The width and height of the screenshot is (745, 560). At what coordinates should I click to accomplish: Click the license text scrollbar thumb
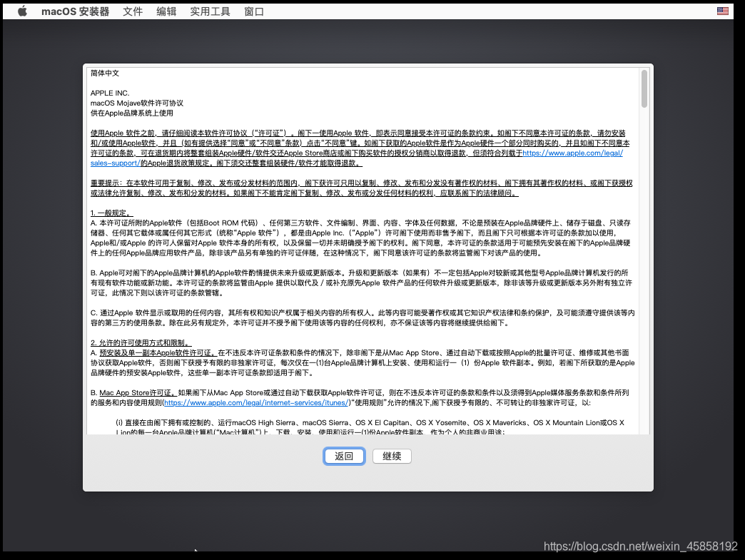[x=644, y=89]
